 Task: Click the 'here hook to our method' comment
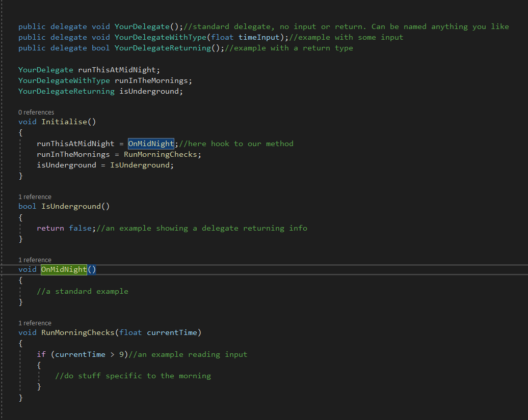236,144
